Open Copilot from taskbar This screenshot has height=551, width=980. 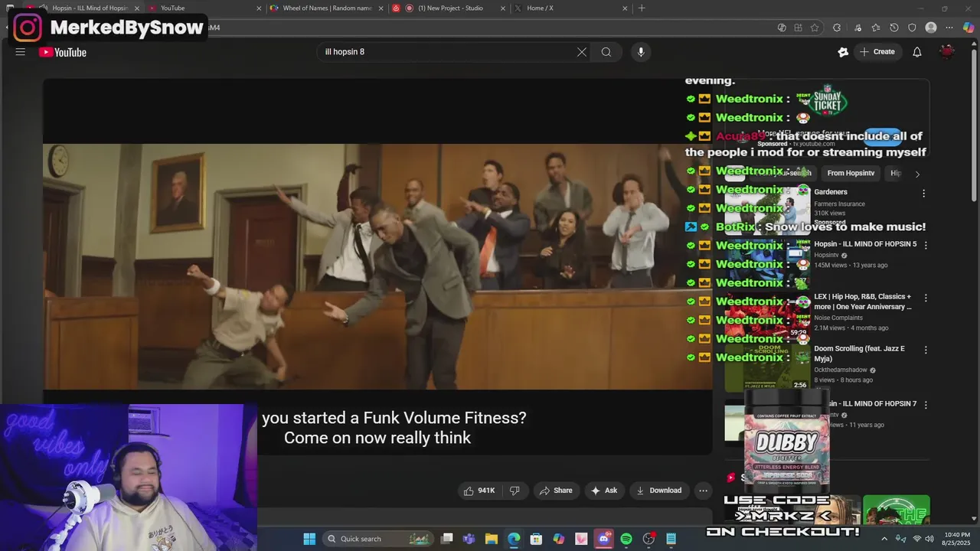click(559, 539)
